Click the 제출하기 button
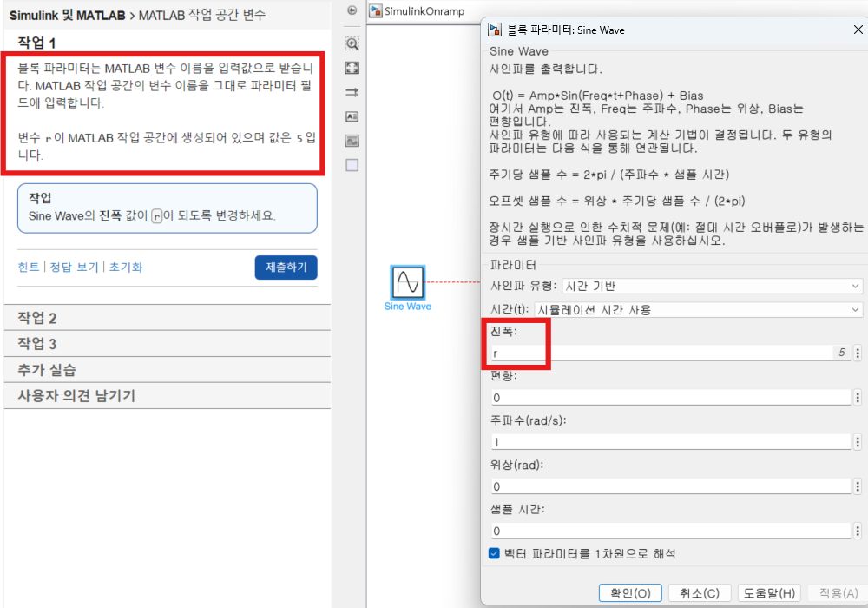868x608 pixels. point(286,267)
